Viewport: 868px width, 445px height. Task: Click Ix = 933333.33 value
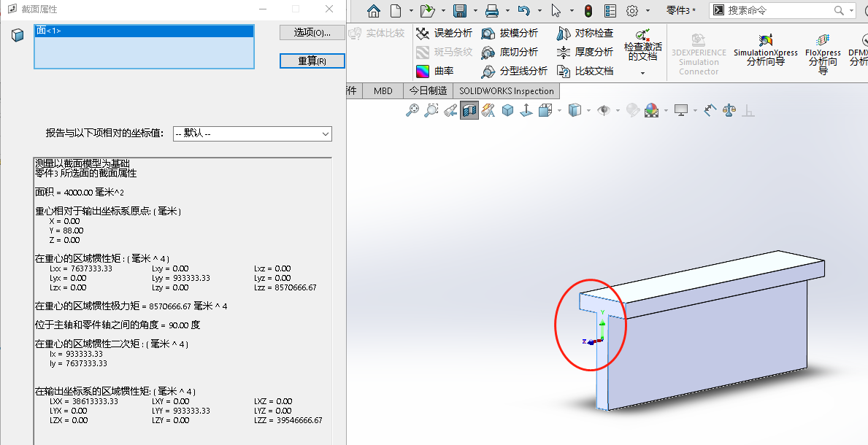coord(77,354)
